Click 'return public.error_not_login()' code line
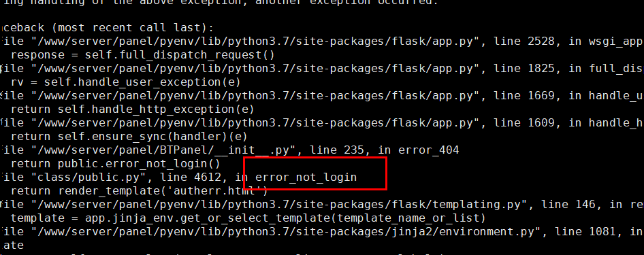This screenshot has height=255, width=644. tap(116, 164)
